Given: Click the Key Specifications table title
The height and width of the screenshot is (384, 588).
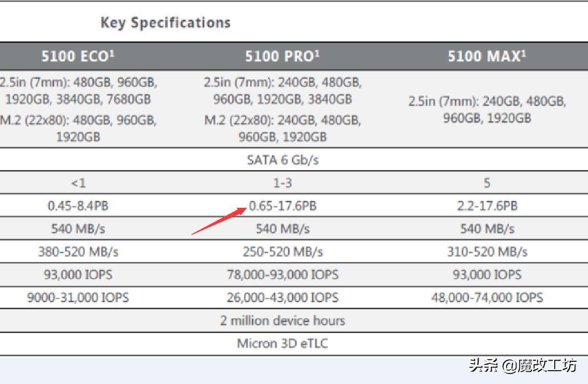Looking at the screenshot, I should click(x=165, y=23).
